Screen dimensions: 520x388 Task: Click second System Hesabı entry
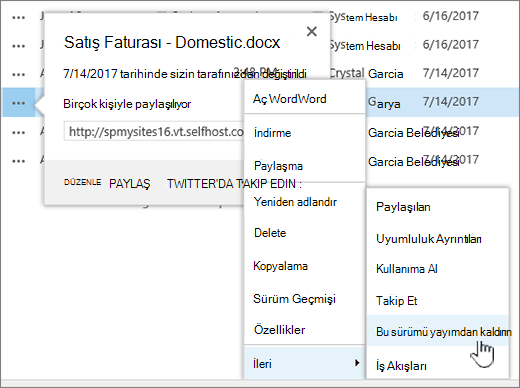pos(365,46)
